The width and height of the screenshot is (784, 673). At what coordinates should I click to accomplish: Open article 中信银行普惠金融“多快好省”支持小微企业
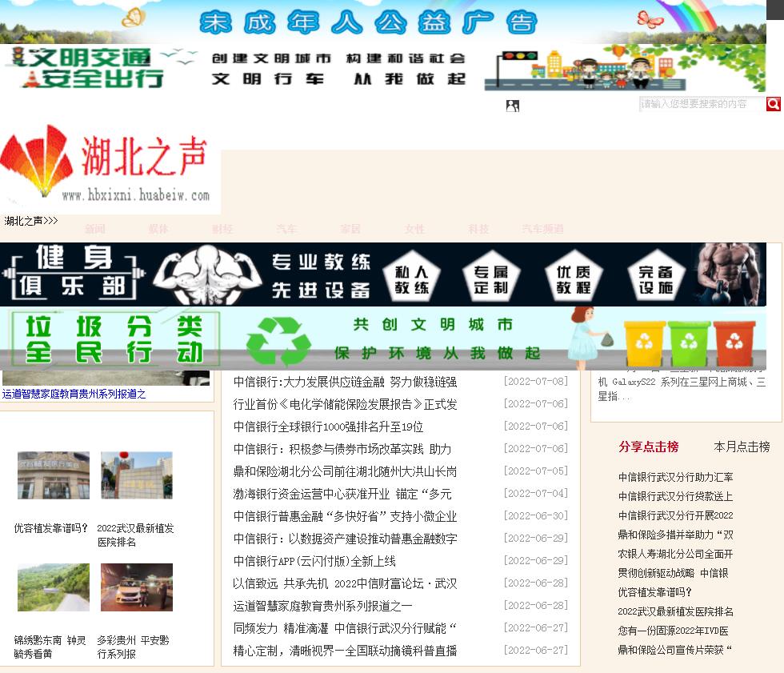345,516
